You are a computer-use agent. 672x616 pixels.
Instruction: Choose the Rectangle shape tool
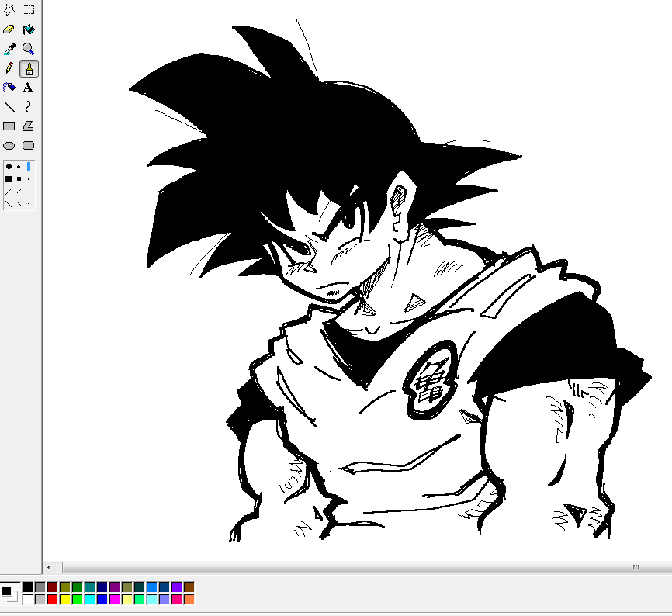(x=9, y=126)
